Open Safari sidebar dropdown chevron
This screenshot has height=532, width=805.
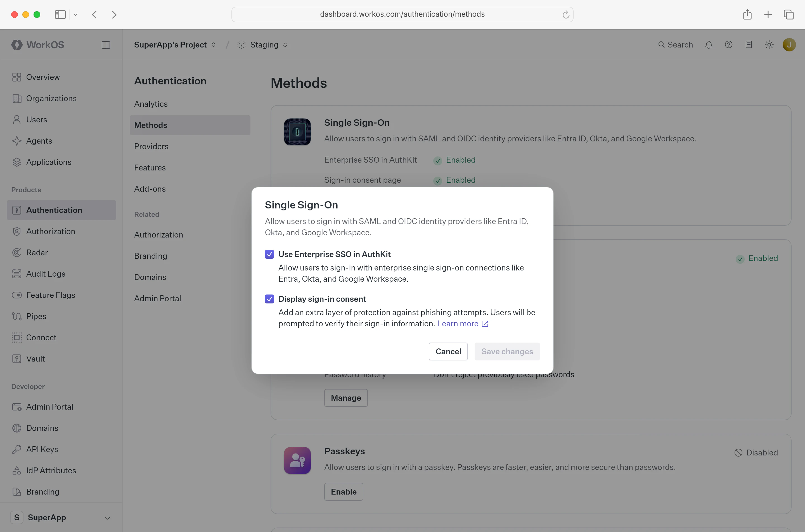pos(76,15)
